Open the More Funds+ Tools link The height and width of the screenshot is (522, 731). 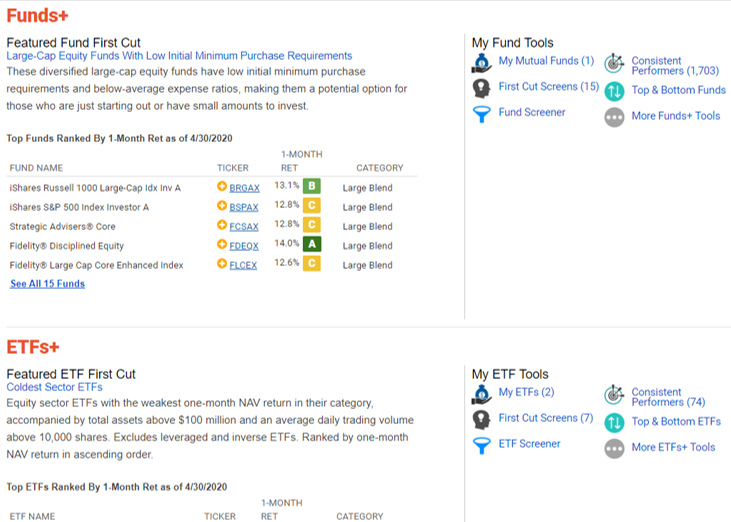click(676, 116)
